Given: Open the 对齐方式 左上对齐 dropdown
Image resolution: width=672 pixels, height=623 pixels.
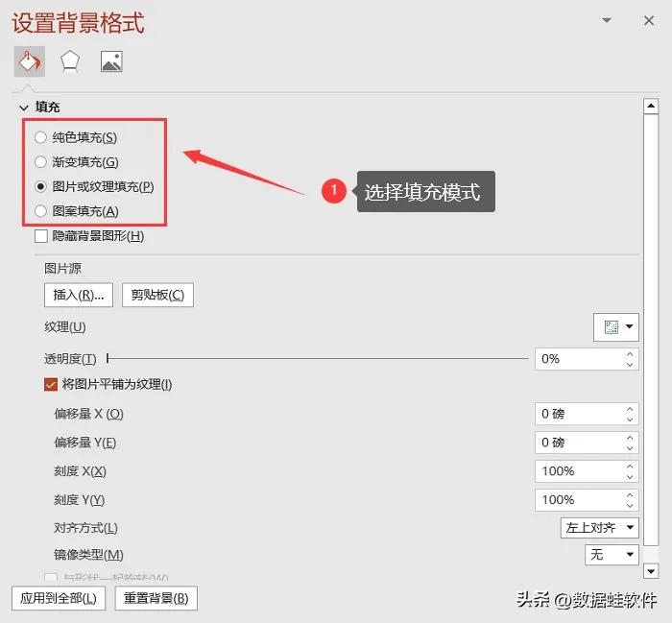Looking at the screenshot, I should pyautogui.click(x=600, y=527).
